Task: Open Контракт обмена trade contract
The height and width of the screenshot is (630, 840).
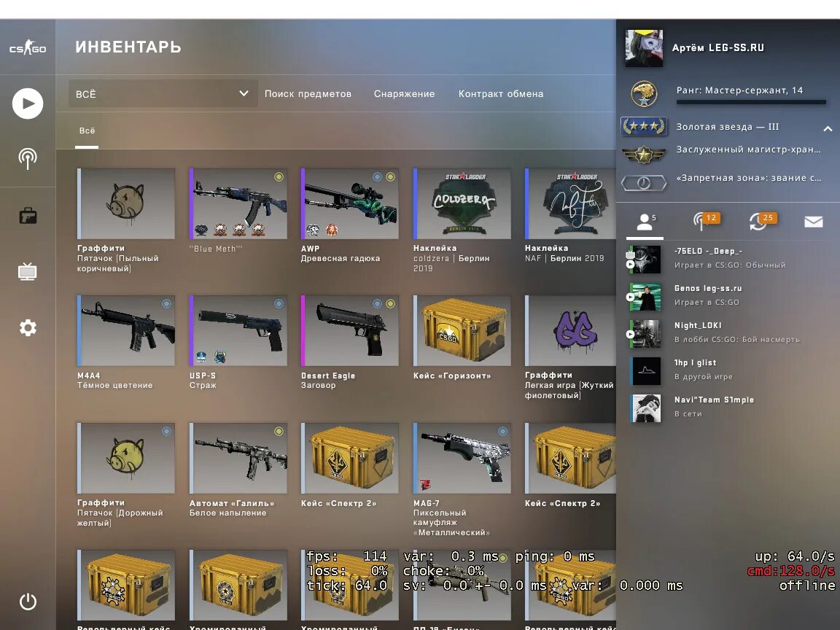Action: coord(501,94)
